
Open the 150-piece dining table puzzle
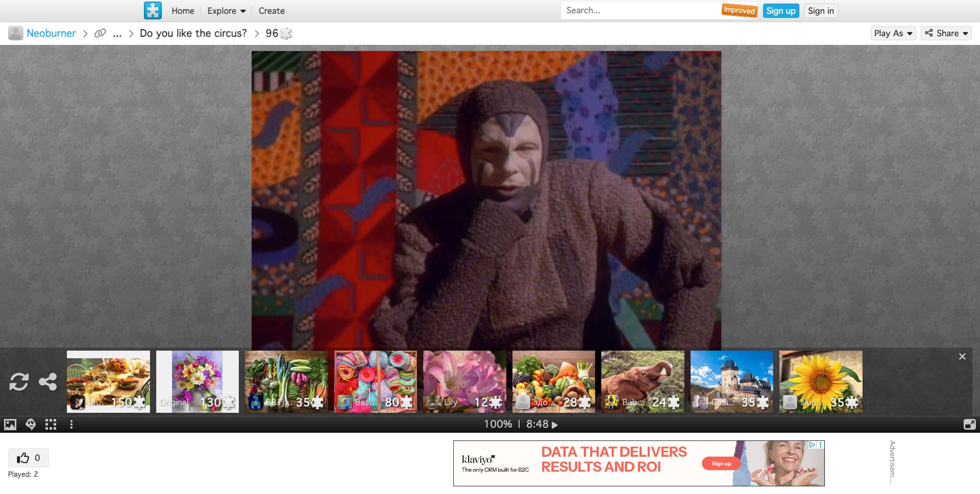pos(108,382)
